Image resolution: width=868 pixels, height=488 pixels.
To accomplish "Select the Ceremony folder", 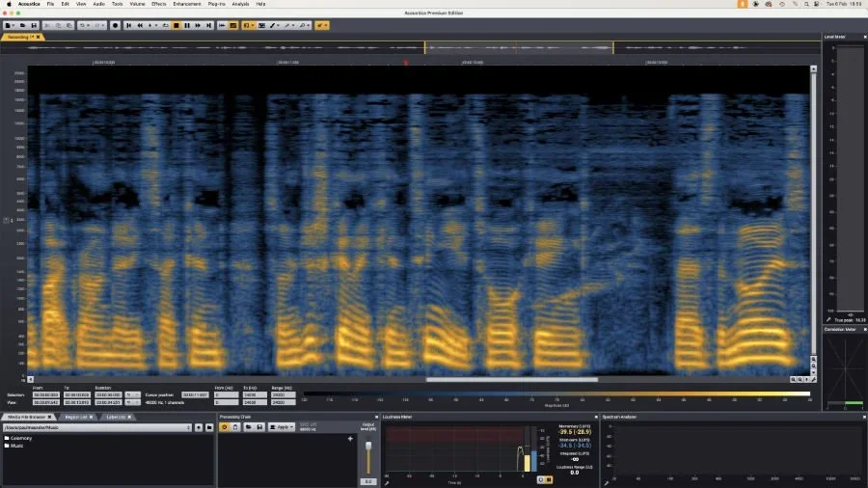I will click(17, 438).
